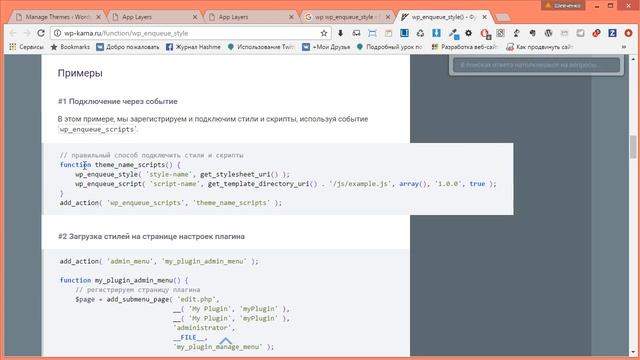The height and width of the screenshot is (360, 640).
Task: Click the blue LT square extension icon
Action: coord(404,33)
